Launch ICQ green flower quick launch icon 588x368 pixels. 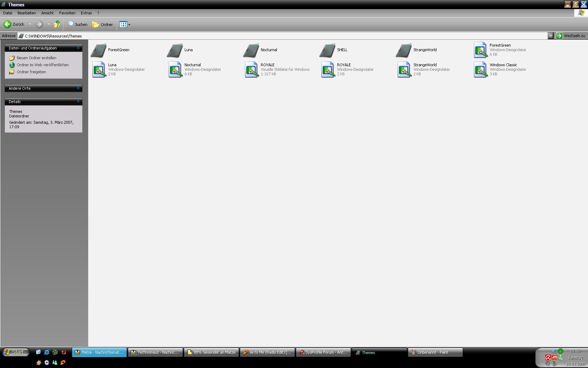55,352
